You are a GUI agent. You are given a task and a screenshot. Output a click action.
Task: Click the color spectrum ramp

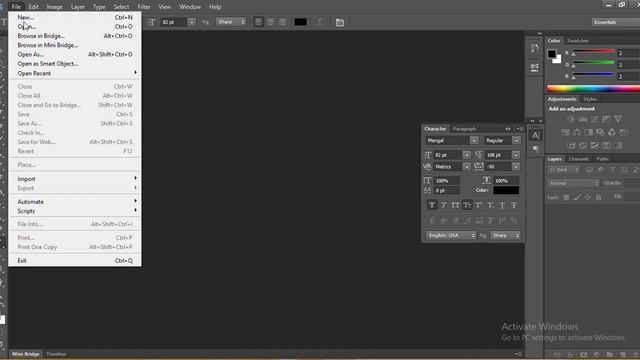(593, 89)
